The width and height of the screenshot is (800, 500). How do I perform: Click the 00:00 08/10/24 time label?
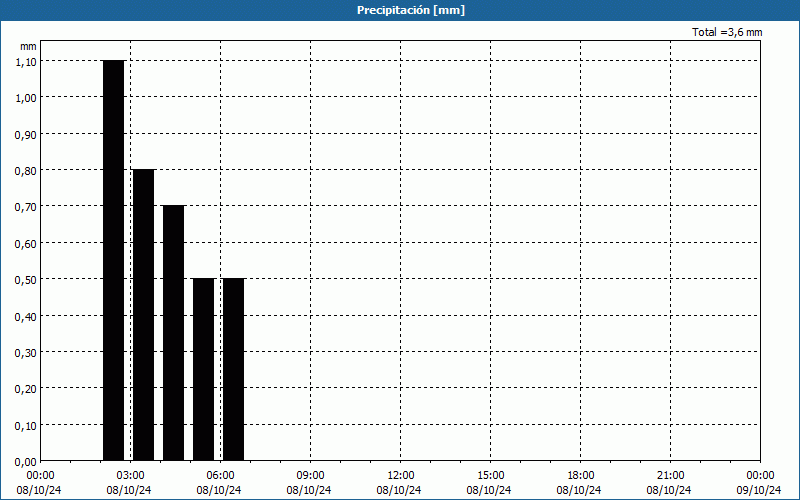point(39,483)
